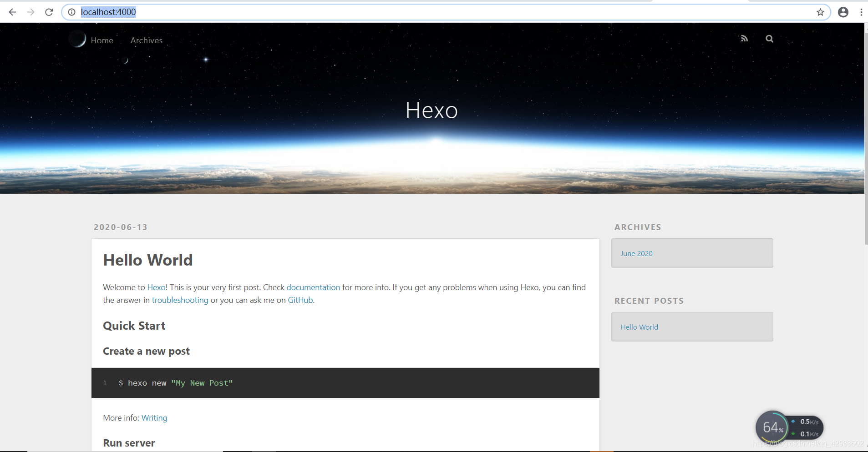Open the 2020-06-13 post date link

pos(121,227)
